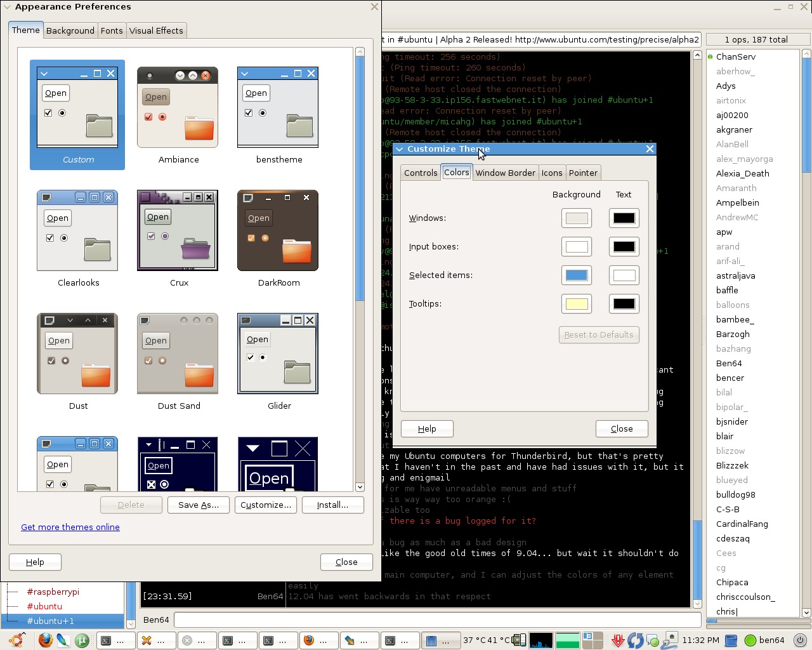Open the Customize Theme window menu chevron

pyautogui.click(x=400, y=149)
